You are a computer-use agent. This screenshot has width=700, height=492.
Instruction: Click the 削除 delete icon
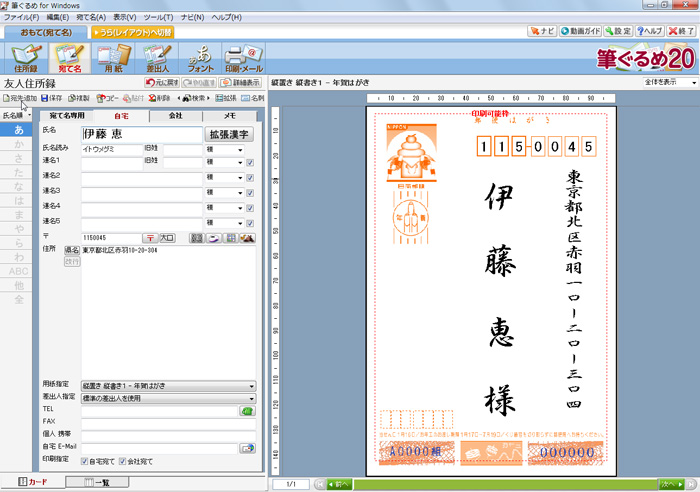click(158, 99)
